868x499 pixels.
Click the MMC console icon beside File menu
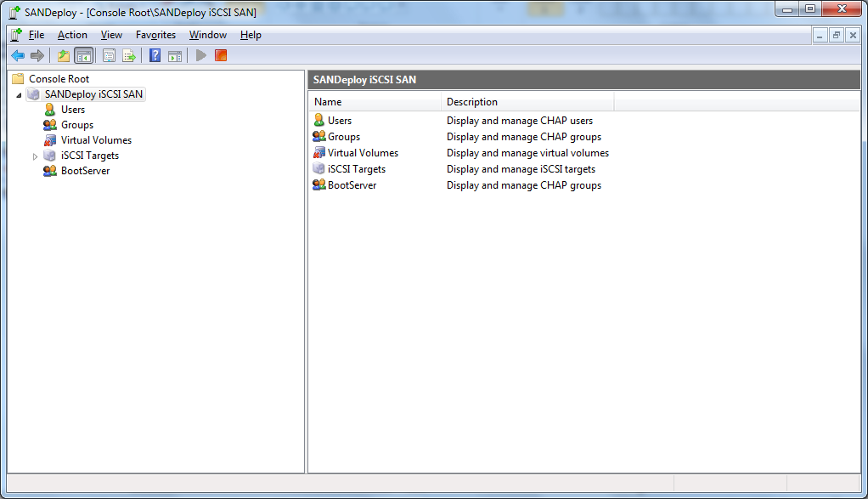coord(16,35)
